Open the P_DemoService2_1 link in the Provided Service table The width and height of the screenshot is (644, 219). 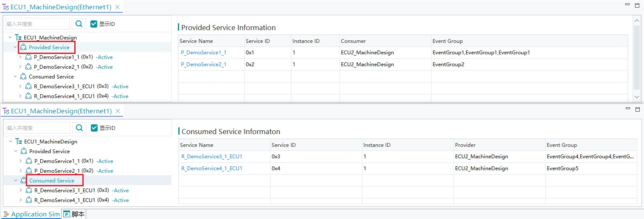click(x=203, y=65)
